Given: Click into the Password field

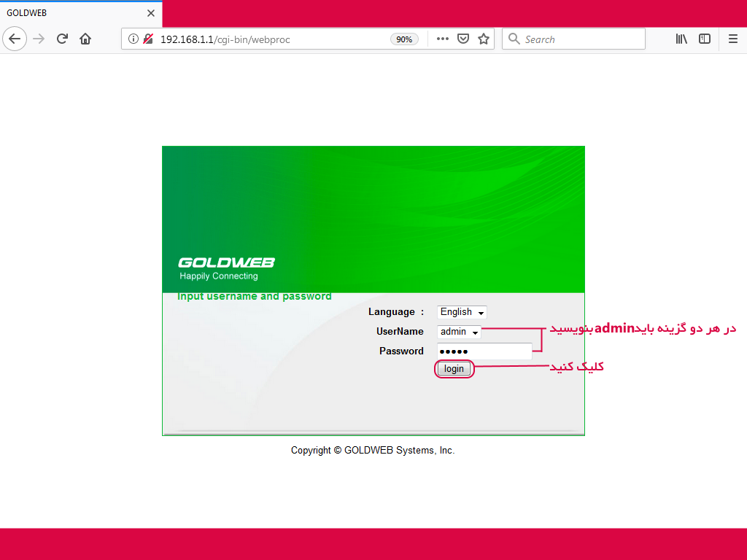Looking at the screenshot, I should (x=484, y=351).
